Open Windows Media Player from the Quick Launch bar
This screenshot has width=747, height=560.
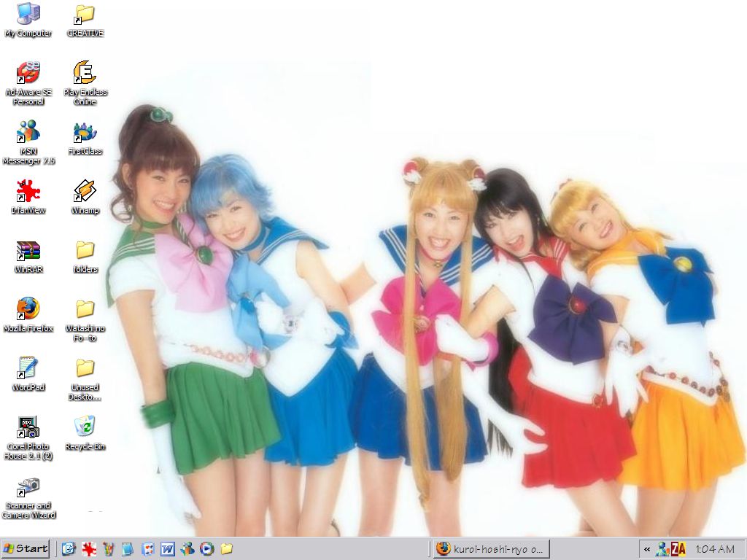tap(206, 549)
